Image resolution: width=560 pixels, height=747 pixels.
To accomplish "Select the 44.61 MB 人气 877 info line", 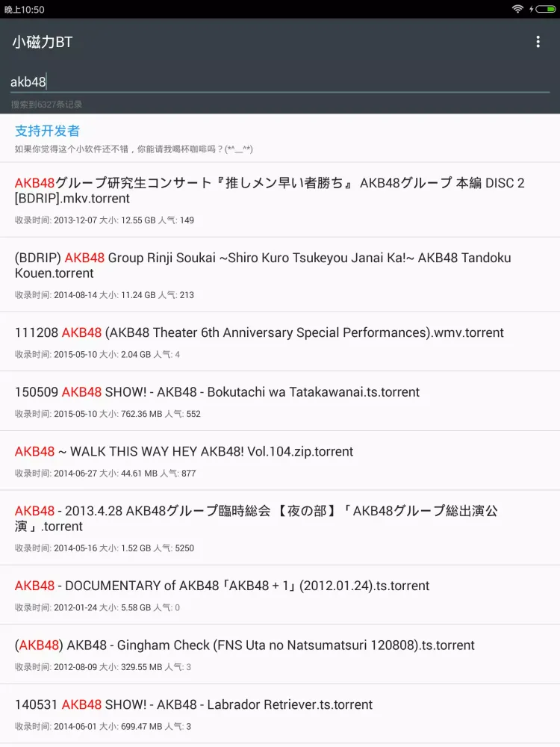I will point(105,474).
